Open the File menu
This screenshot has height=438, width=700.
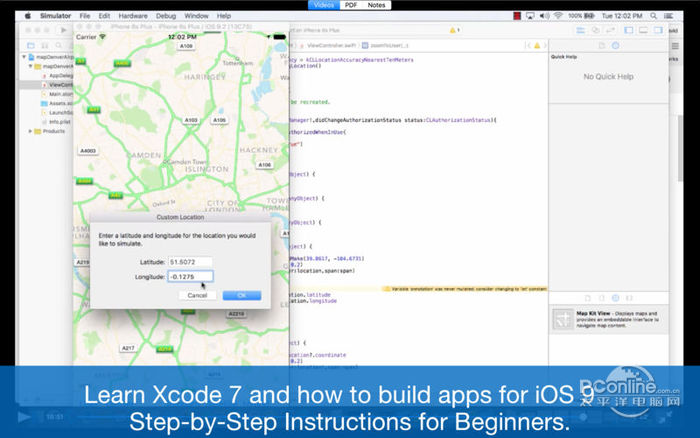point(85,16)
